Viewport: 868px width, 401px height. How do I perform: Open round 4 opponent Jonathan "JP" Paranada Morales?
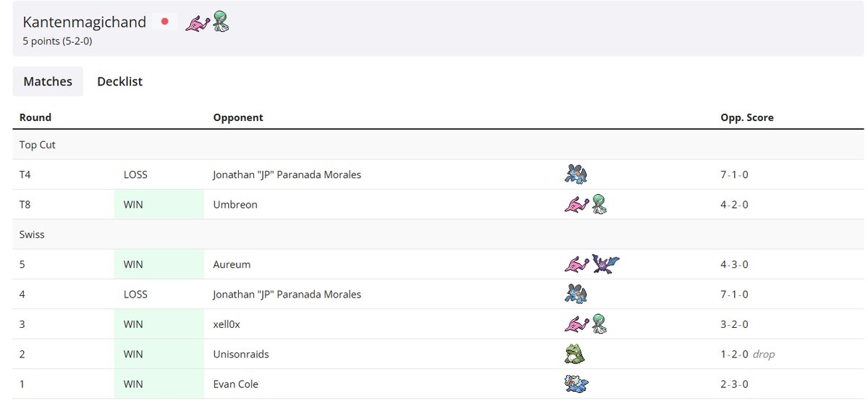click(287, 294)
